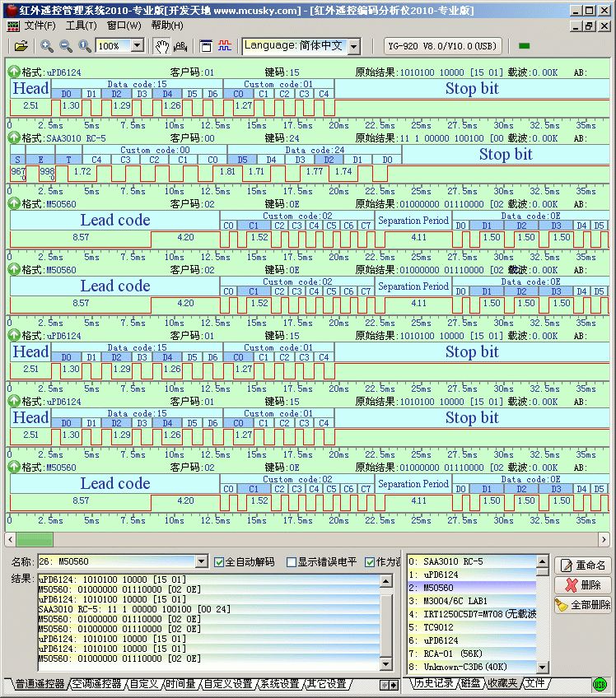
Task: Select 'TC9012' in the history list
Action: pos(438,627)
